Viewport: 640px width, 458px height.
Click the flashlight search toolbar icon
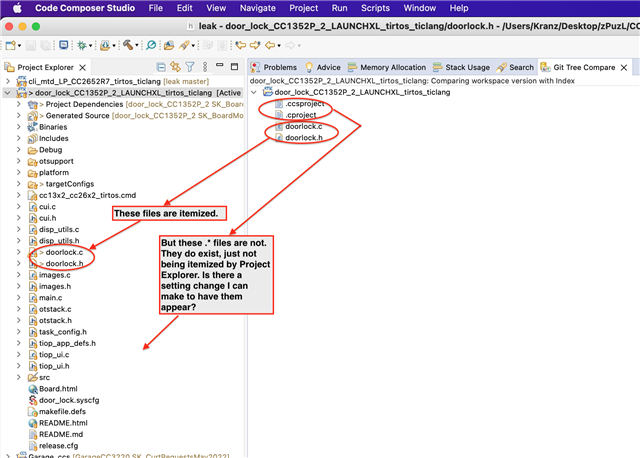tap(184, 45)
